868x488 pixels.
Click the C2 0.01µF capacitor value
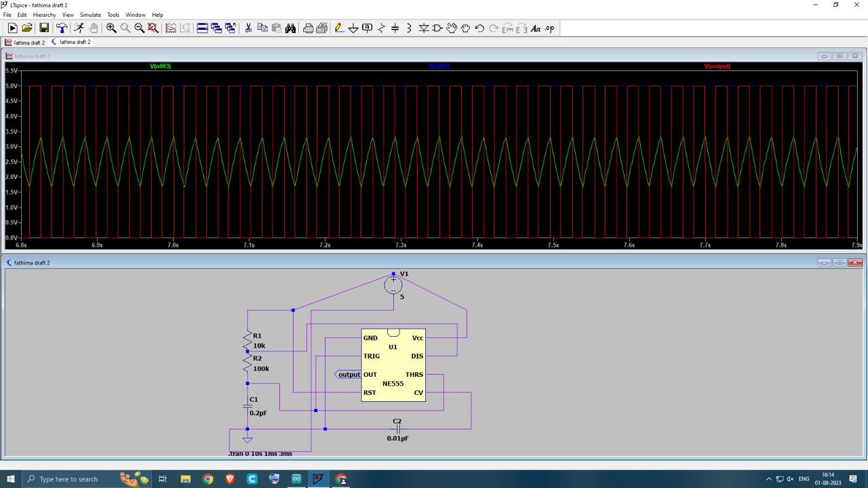(397, 439)
